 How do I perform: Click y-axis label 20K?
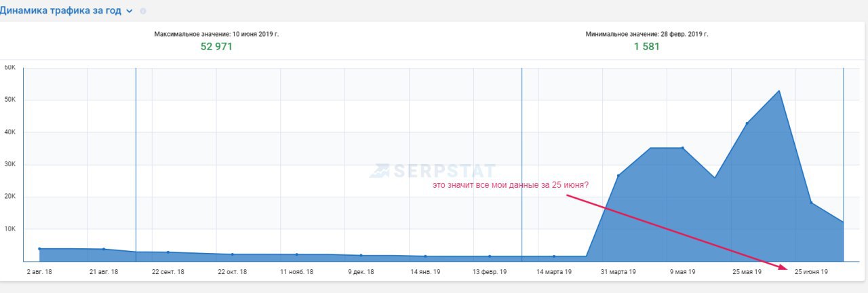pyautogui.click(x=10, y=197)
